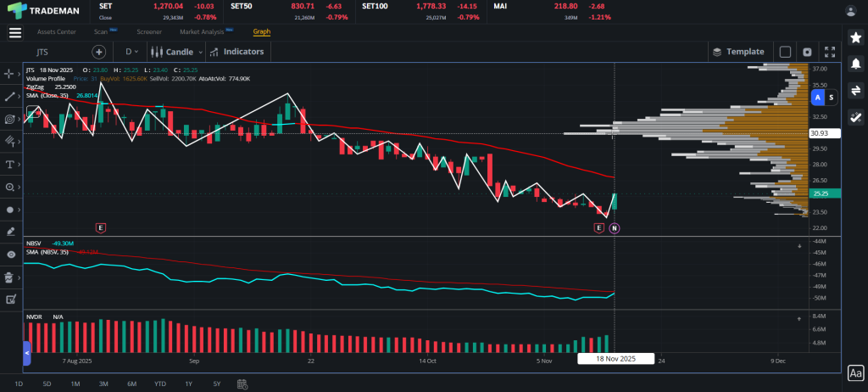The height and width of the screenshot is (392, 868).
Task: Open the favorites star panel
Action: click(x=855, y=37)
